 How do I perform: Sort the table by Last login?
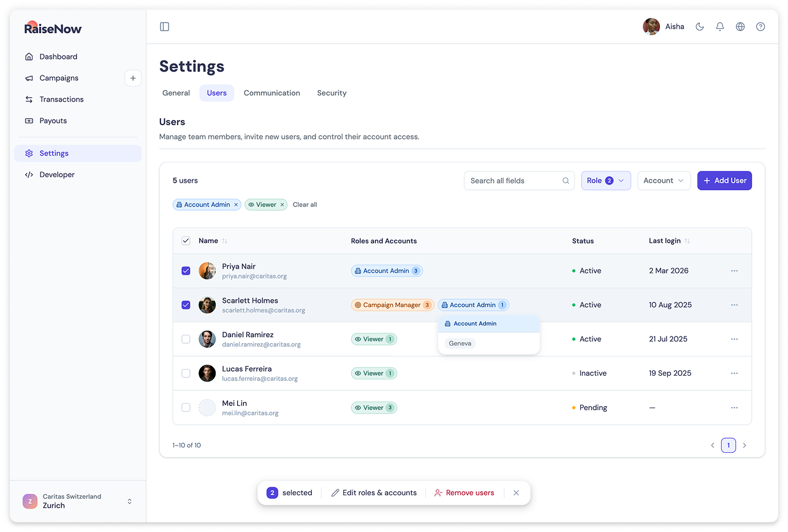[687, 241]
